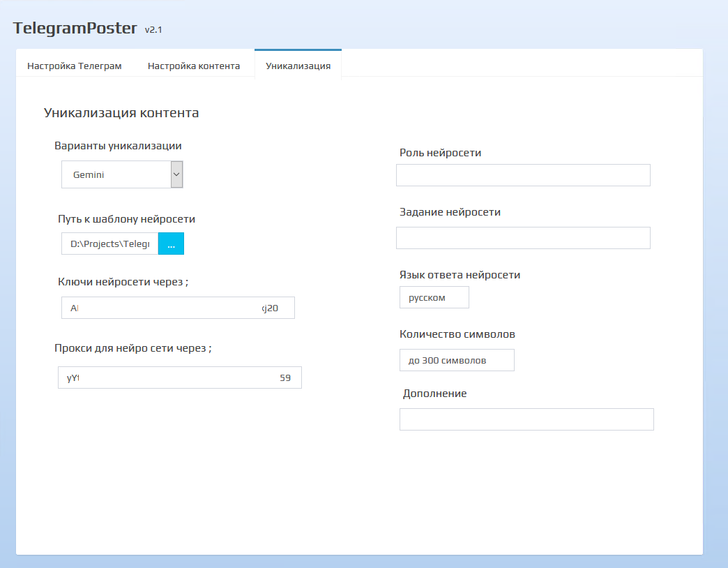Click the Ключи нейросети keys field
Viewport: 728px width, 568px height.
click(x=178, y=308)
